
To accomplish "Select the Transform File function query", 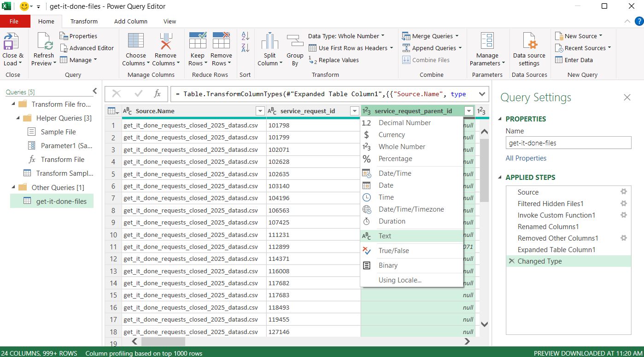I will tap(63, 160).
